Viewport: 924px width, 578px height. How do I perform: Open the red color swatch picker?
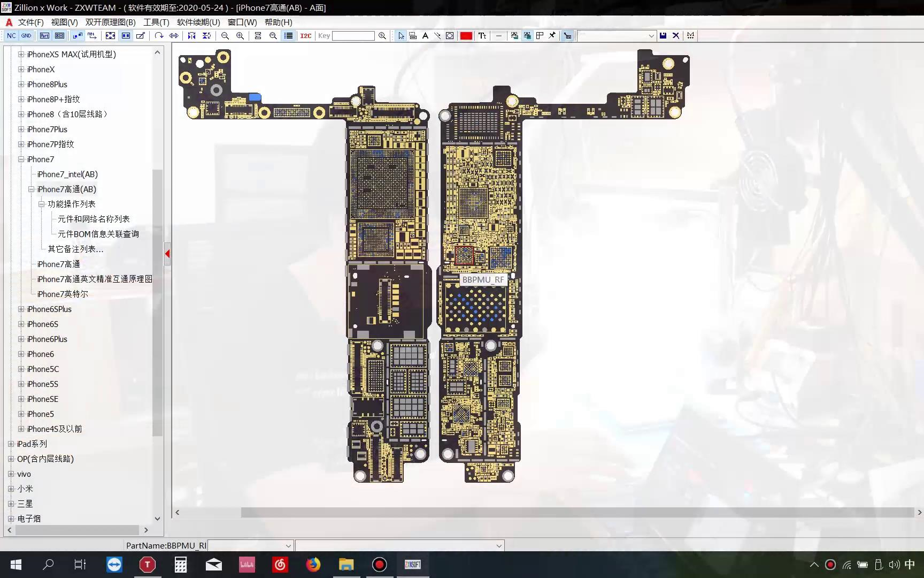[x=466, y=36]
